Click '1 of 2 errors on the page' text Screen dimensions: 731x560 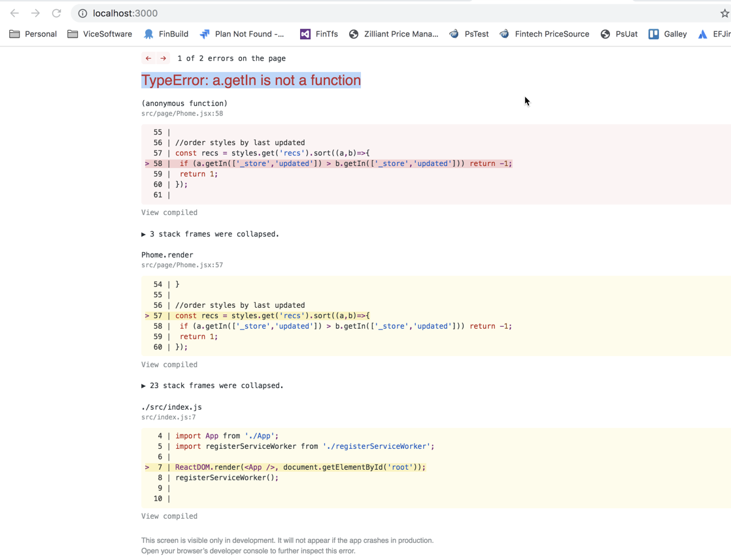coord(231,58)
